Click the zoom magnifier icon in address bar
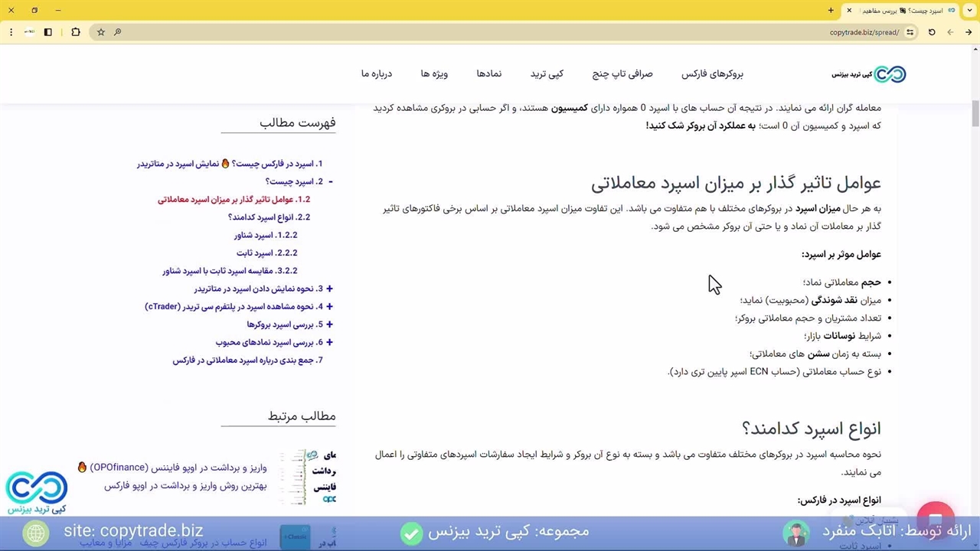Screen dimensions: 980x551 [x=117, y=32]
